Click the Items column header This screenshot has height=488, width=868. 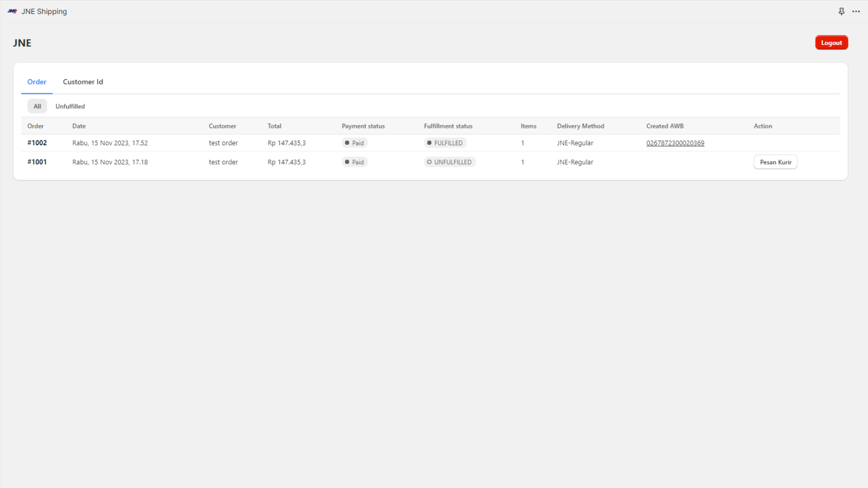click(x=528, y=126)
